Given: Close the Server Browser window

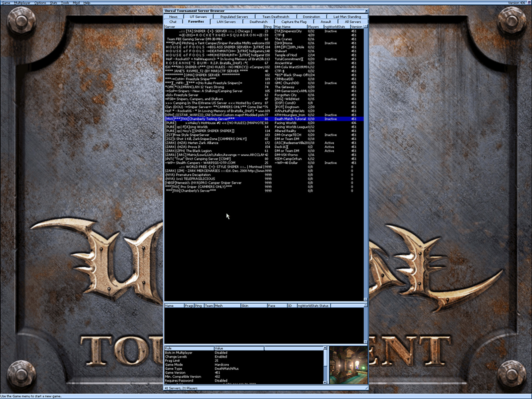Looking at the screenshot, I should [x=366, y=11].
